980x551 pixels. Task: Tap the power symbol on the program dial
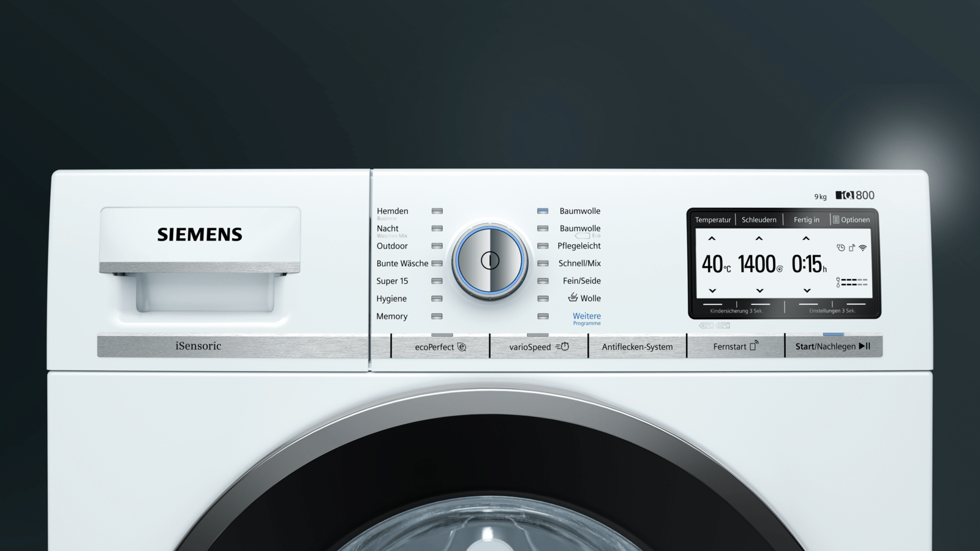490,261
